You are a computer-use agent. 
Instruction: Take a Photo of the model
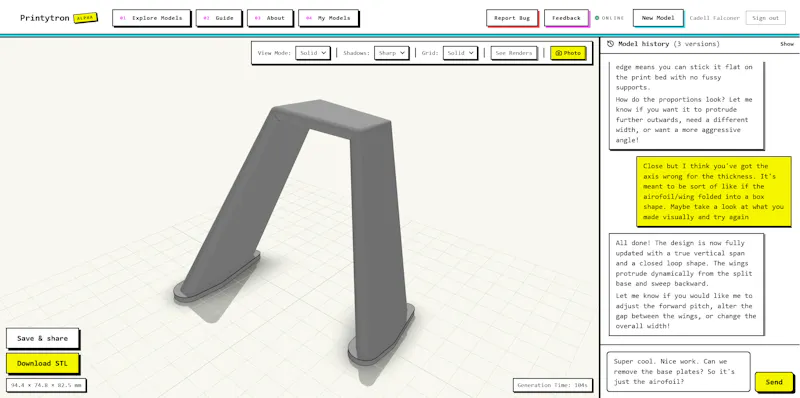click(568, 53)
